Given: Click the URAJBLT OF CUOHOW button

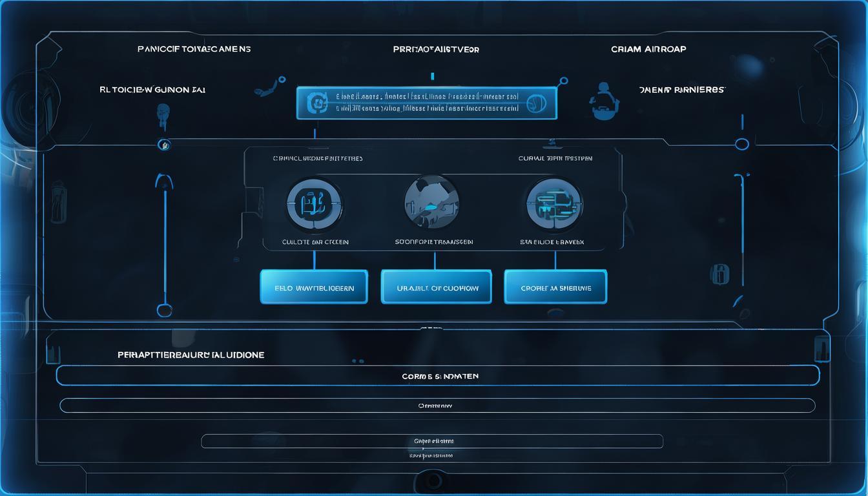Looking at the screenshot, I should point(436,287).
